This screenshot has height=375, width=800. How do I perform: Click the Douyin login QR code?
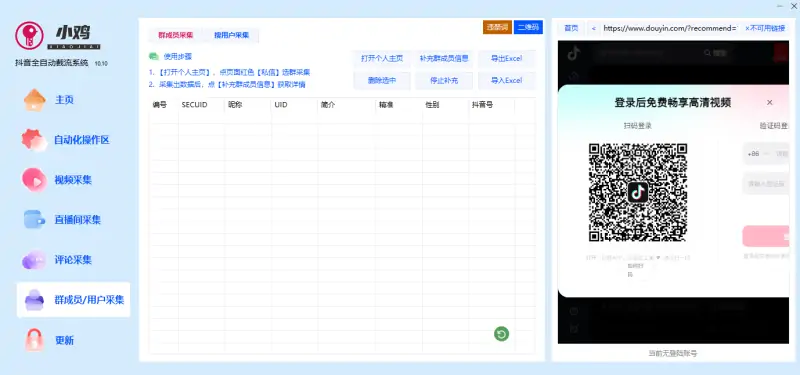(638, 192)
